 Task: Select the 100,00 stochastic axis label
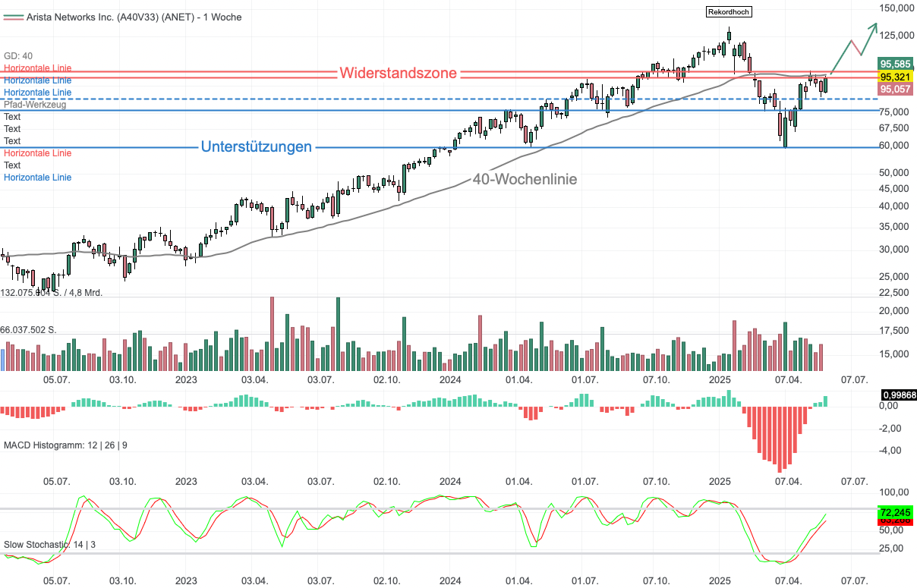click(893, 493)
